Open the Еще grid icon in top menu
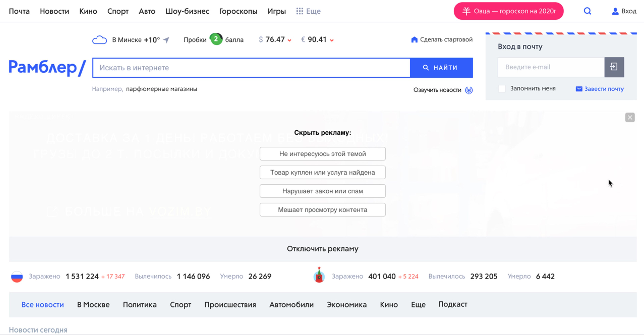644x335 pixels. pyautogui.click(x=300, y=11)
